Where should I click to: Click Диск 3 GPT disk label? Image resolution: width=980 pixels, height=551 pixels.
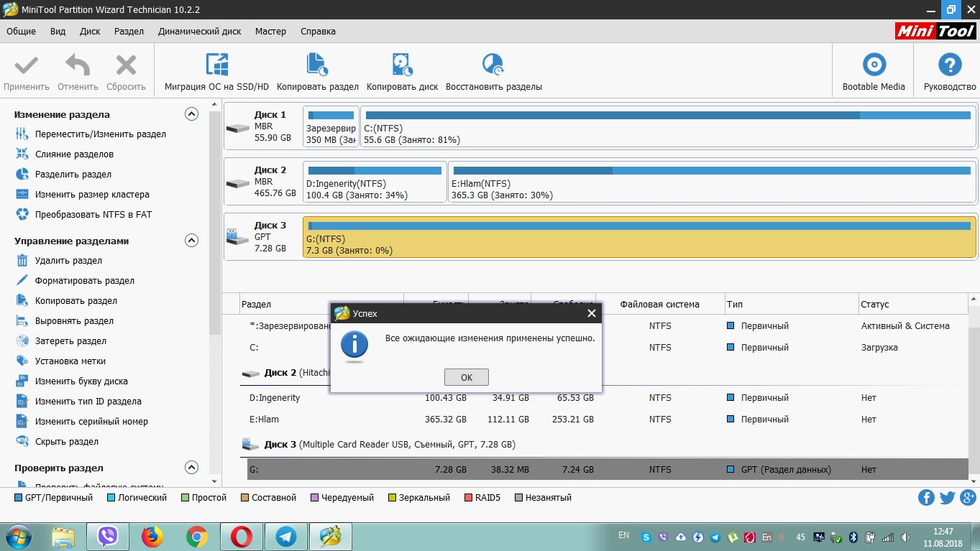[x=262, y=236]
